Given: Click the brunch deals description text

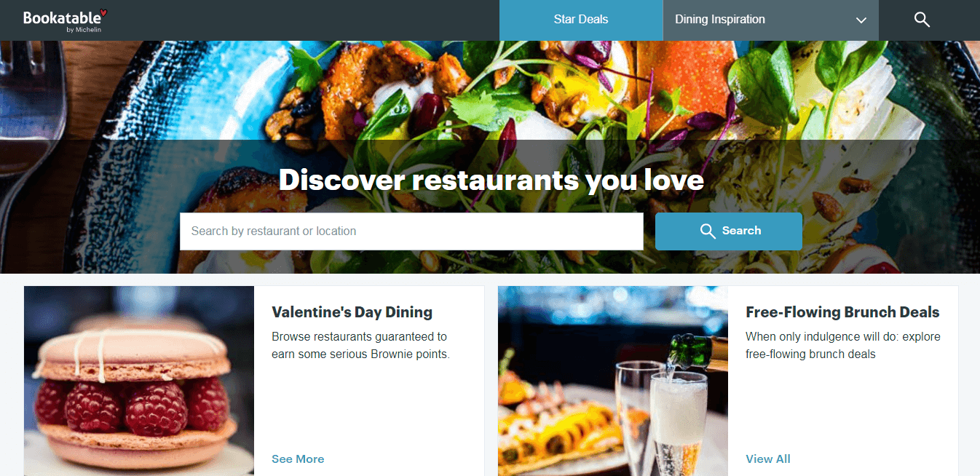Looking at the screenshot, I should (x=843, y=346).
